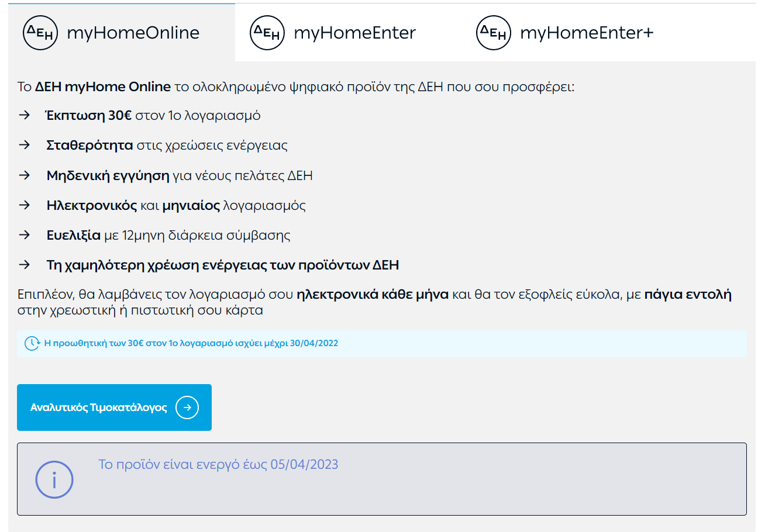Click 'Ευελιξία με 12μηνη διάρκεια σύμβασης'
This screenshot has width=758, height=532.
[168, 235]
